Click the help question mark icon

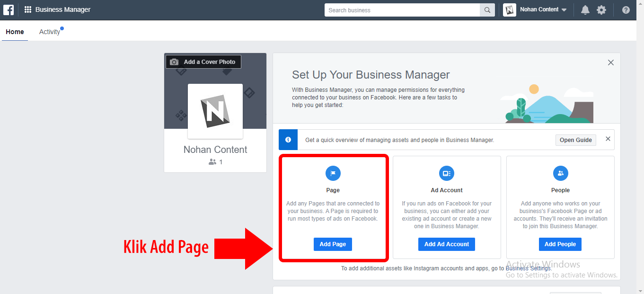[626, 10]
